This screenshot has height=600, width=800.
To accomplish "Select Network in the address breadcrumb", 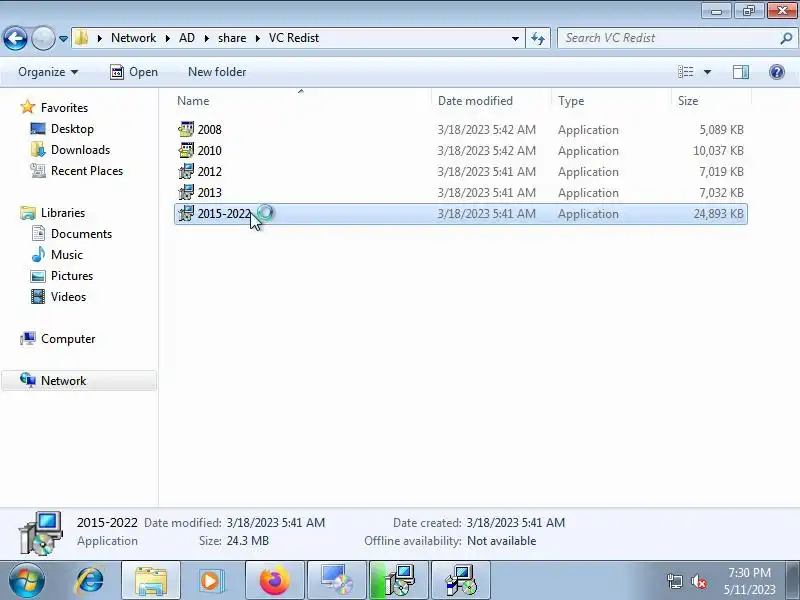I will tap(133, 38).
